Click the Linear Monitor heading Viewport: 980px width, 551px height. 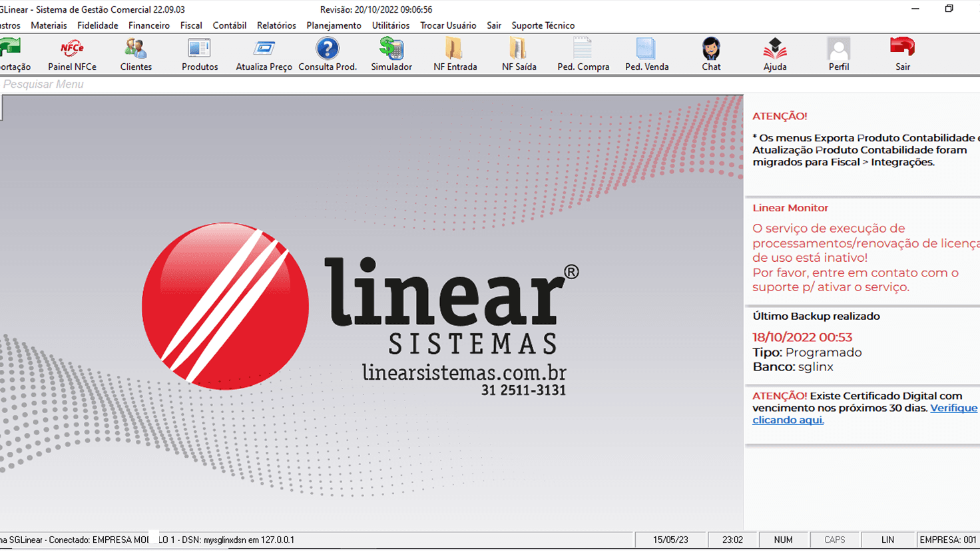coord(790,208)
